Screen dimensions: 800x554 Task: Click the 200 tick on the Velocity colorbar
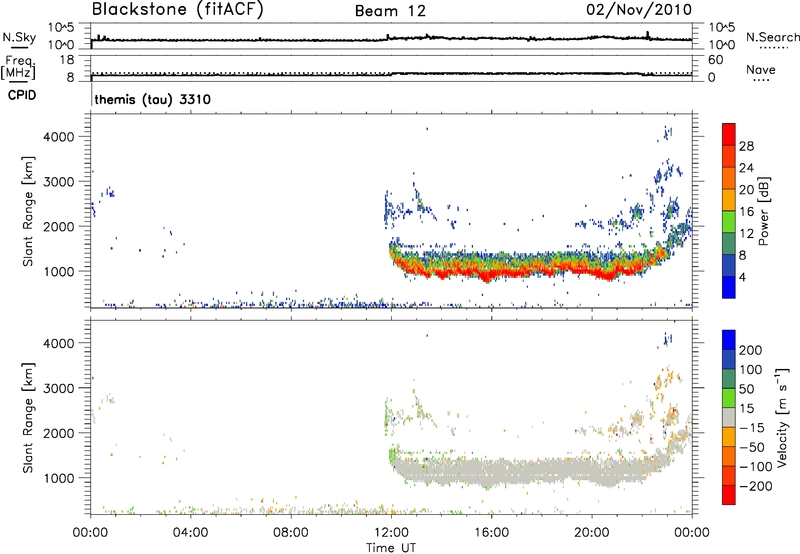751,350
